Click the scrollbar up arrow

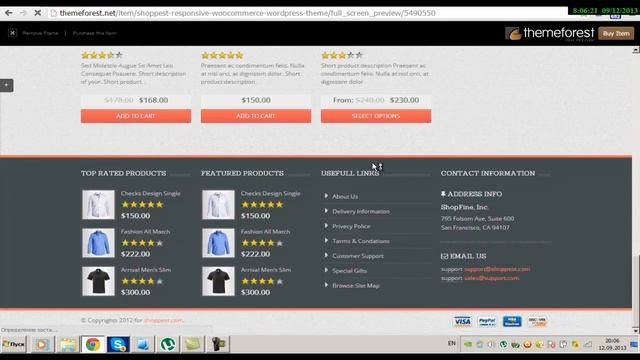pyautogui.click(x=636, y=50)
